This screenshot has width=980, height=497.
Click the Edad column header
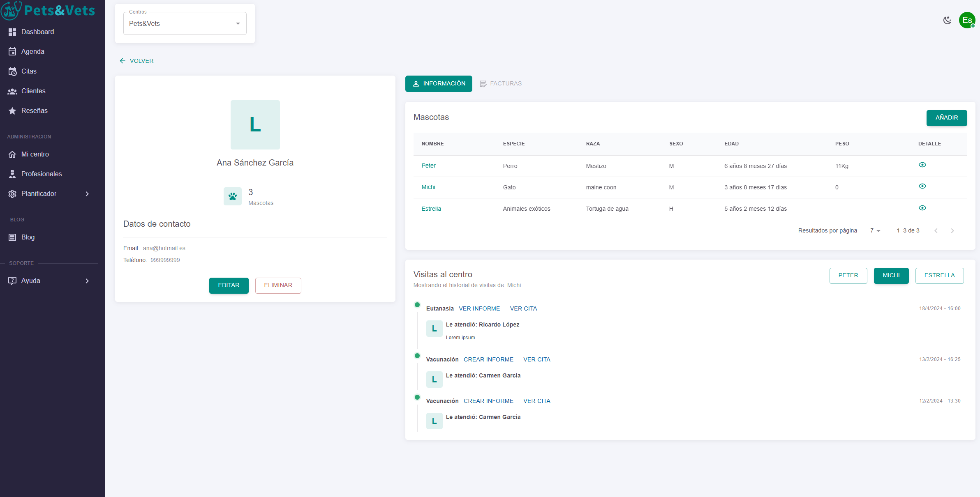coord(731,144)
